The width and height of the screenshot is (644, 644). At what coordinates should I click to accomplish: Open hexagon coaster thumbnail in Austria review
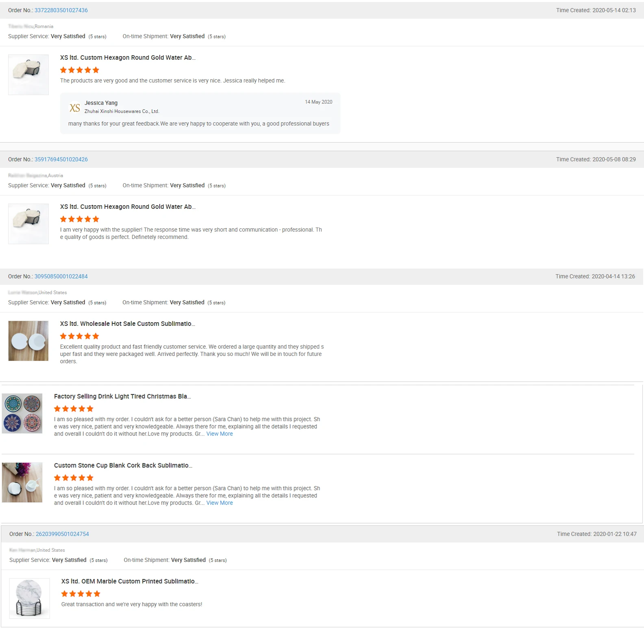pyautogui.click(x=28, y=224)
